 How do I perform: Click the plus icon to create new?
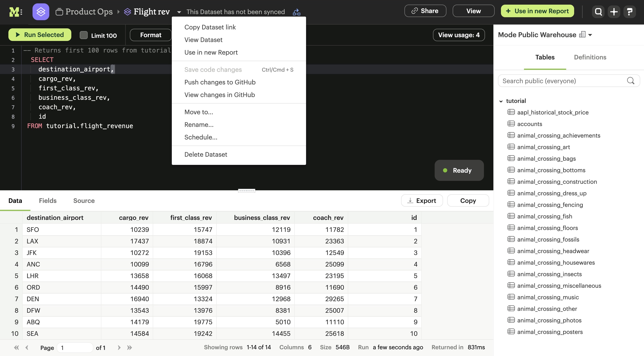[x=614, y=12]
